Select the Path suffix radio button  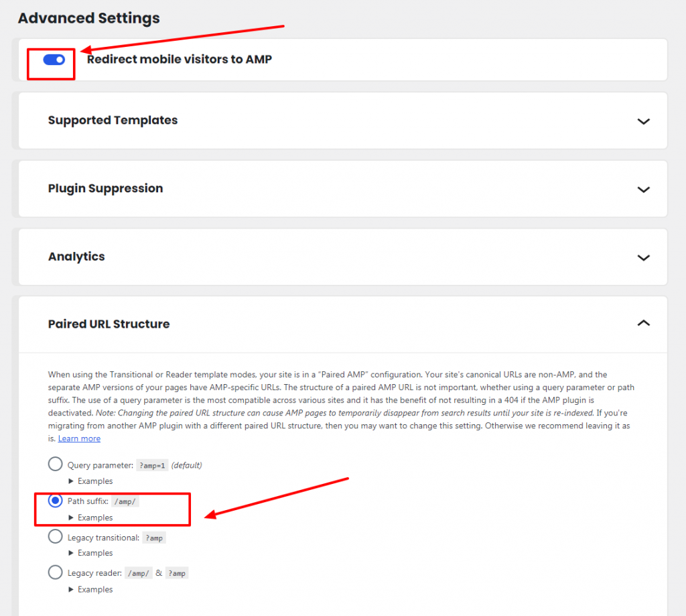point(55,501)
